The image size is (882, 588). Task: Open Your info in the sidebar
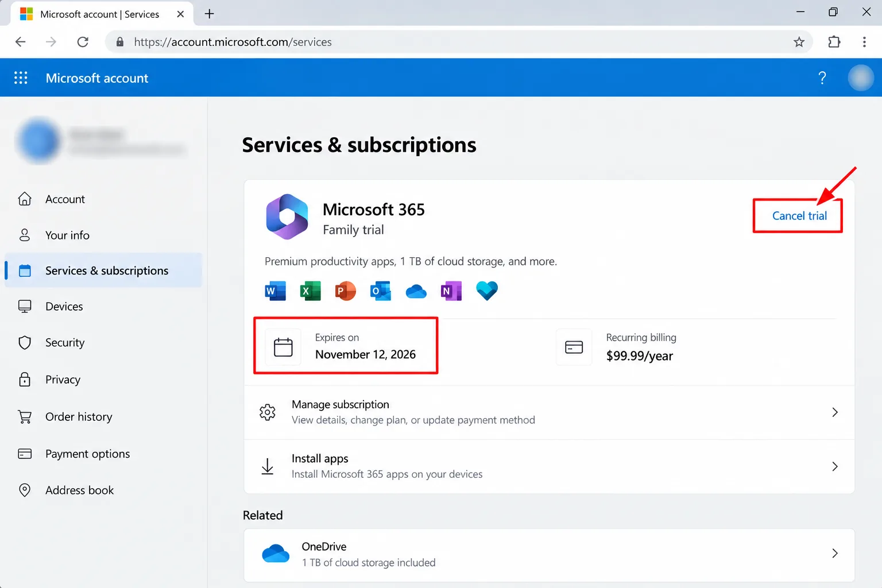103,235
